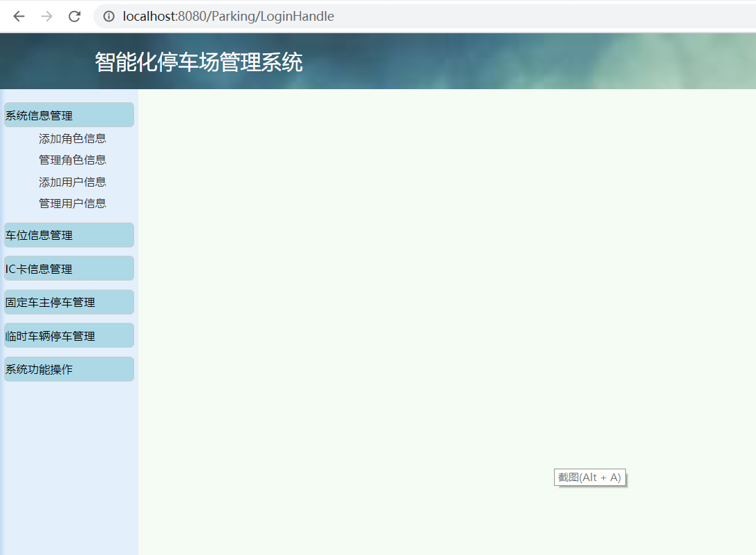Expand the IC卡信息管理 menu section

point(69,268)
